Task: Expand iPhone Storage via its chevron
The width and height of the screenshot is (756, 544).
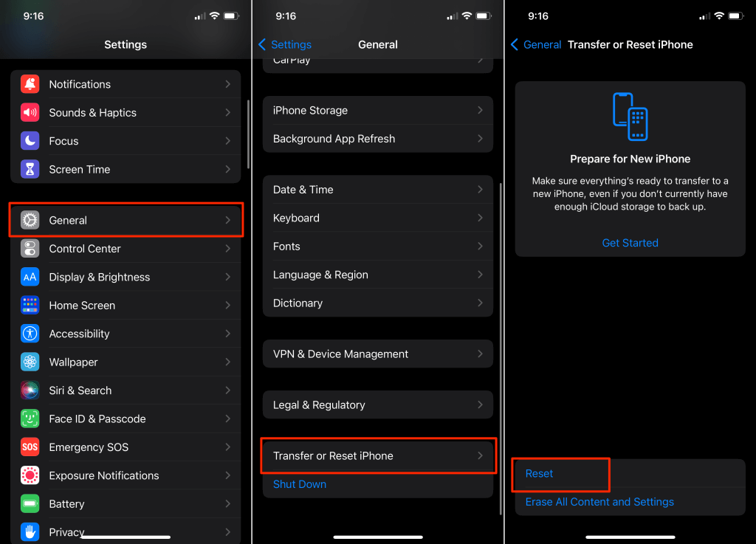Action: tap(480, 111)
